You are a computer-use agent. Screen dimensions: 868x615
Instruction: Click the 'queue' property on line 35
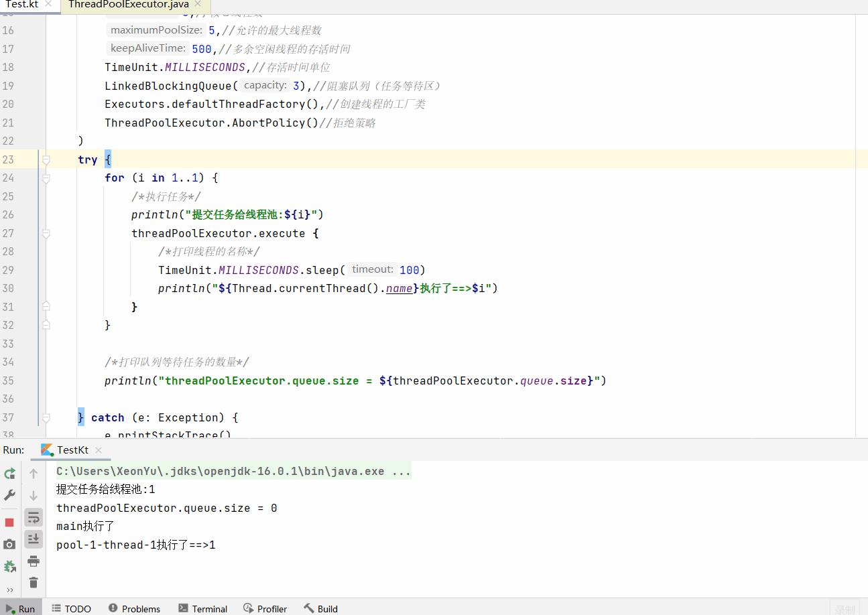coord(537,381)
